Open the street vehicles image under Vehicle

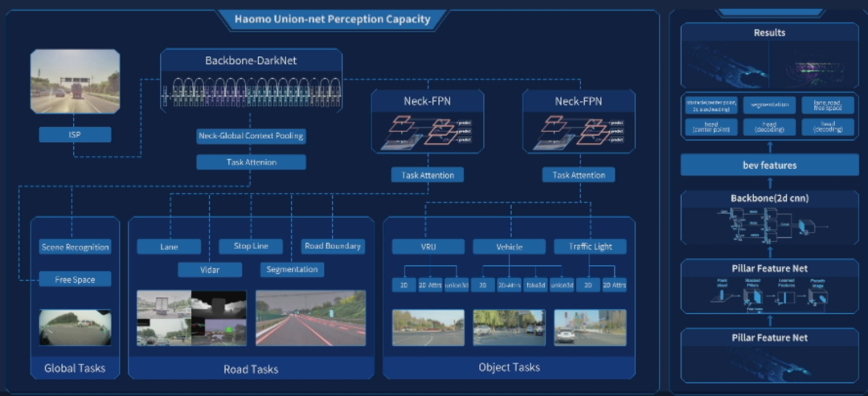(510, 328)
